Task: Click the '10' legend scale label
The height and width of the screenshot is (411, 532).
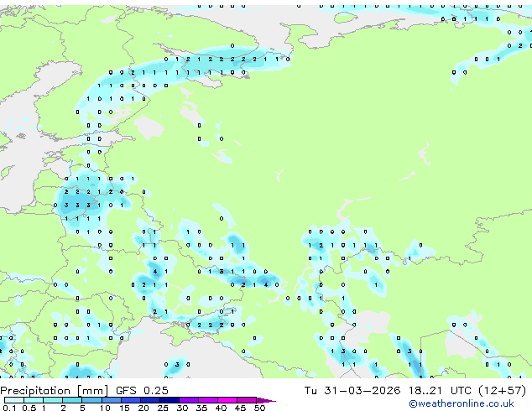Action: click(x=105, y=408)
